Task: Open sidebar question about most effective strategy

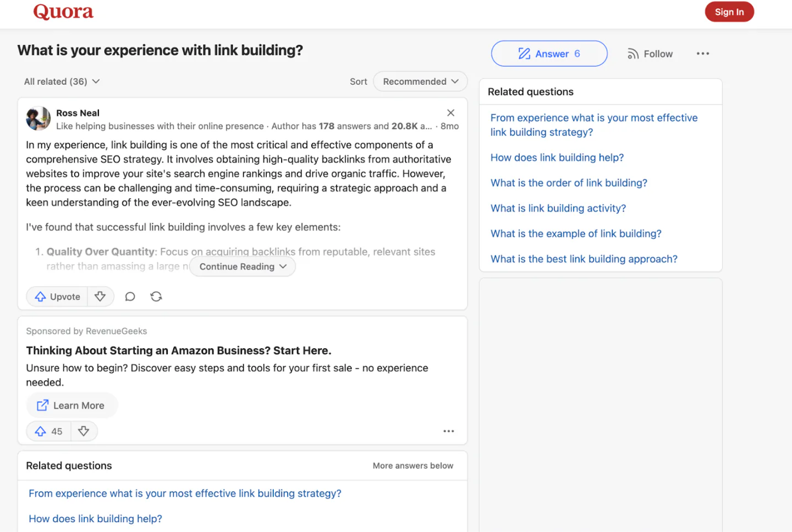Action: (x=594, y=125)
